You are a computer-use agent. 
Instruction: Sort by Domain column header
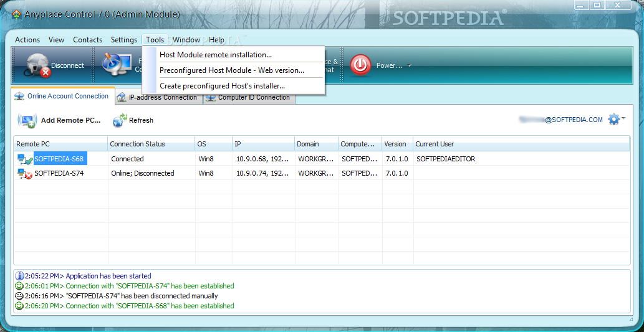317,144
